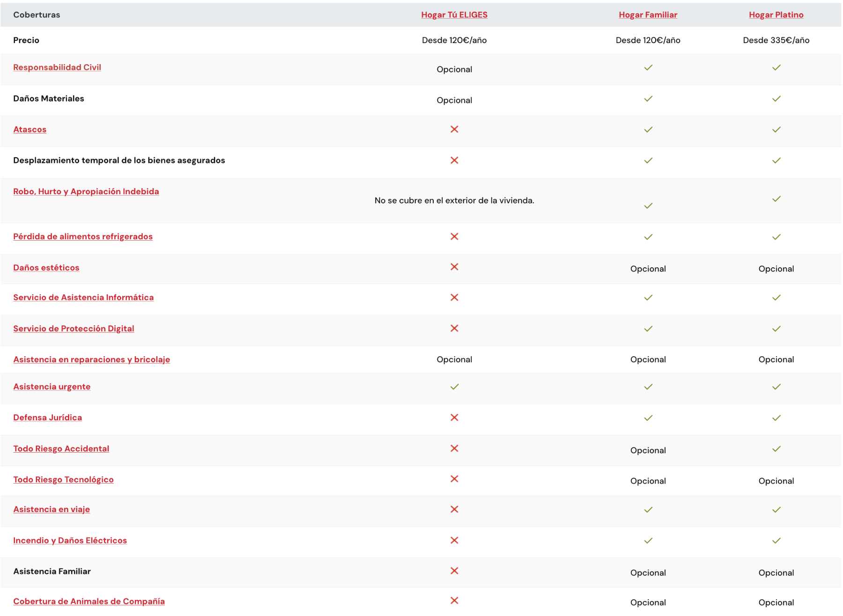Select the 'Desde 335€/año' price text

coord(776,40)
